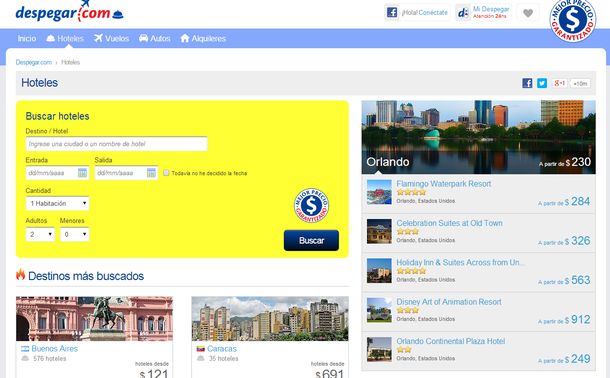
Task: Toggle Todavía no he decidido la fecha
Action: pyautogui.click(x=167, y=173)
